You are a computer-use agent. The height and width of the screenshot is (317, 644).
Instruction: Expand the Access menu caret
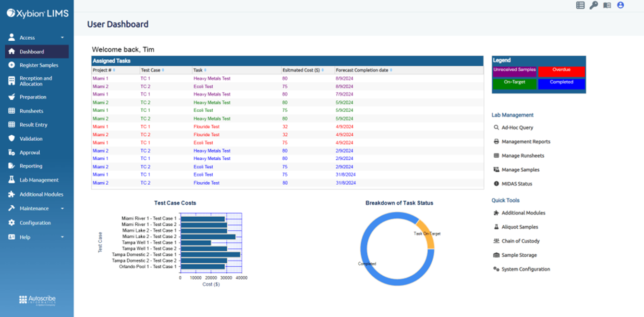pos(62,37)
